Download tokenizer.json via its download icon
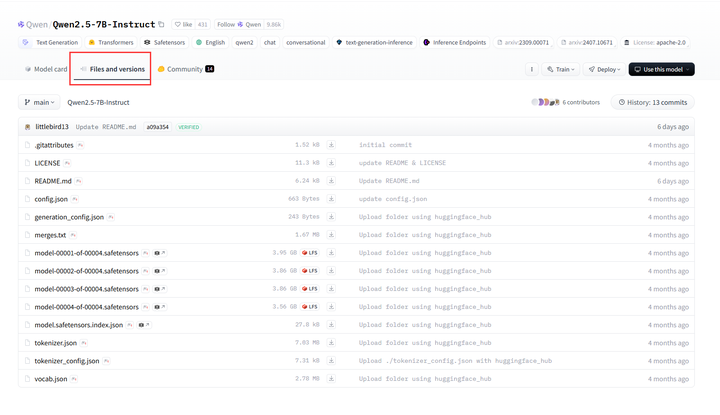The height and width of the screenshot is (415, 720). [x=331, y=342]
